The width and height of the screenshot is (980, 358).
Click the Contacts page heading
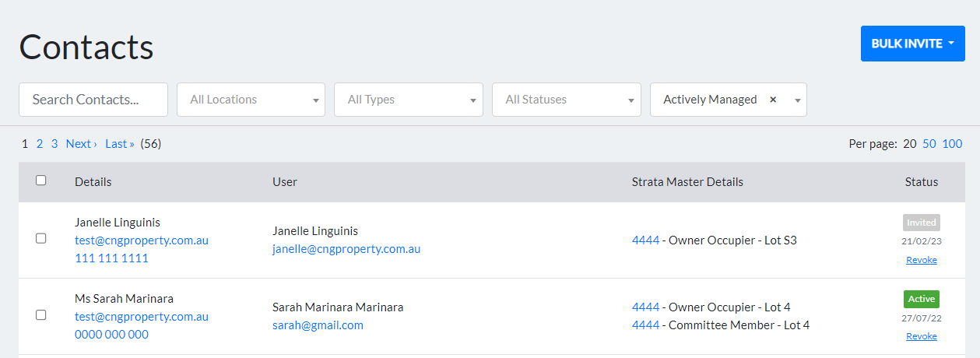pyautogui.click(x=86, y=47)
